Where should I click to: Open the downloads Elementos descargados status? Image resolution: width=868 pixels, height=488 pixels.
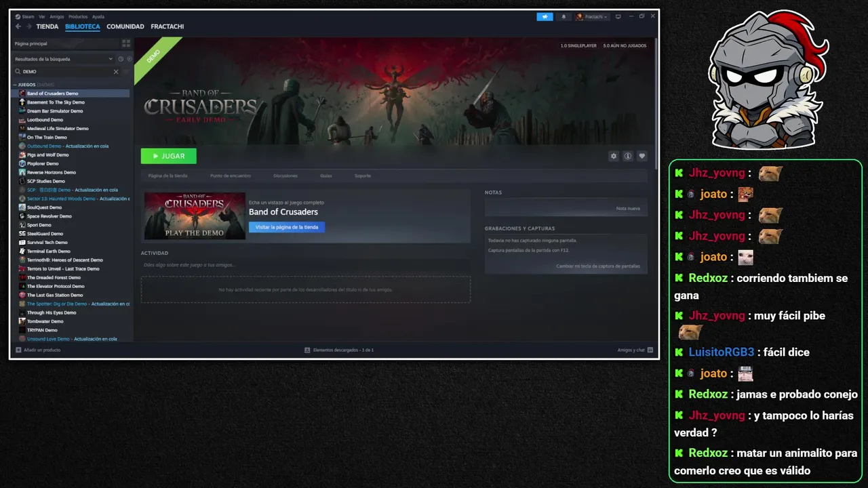click(339, 350)
